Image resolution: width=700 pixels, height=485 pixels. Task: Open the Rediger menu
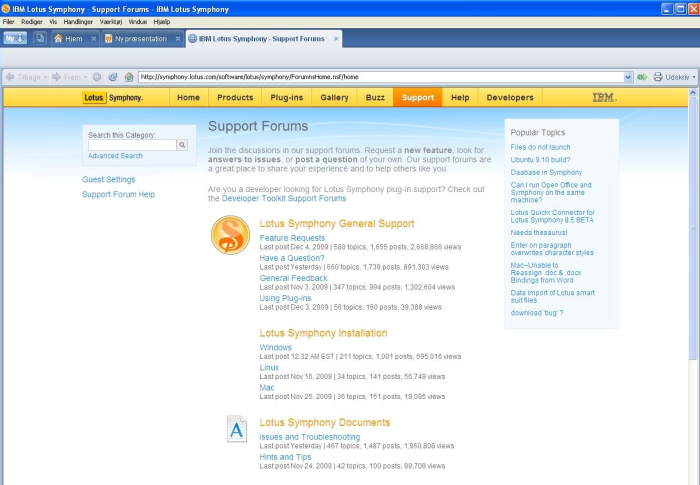32,21
